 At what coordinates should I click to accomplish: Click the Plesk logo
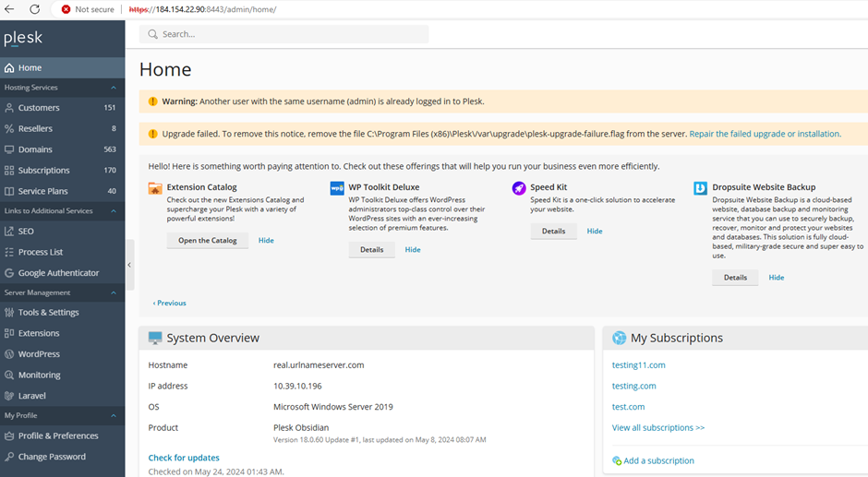tap(23, 38)
